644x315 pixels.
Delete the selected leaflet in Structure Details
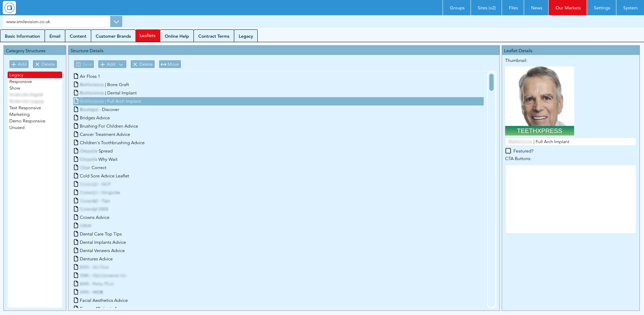(x=143, y=64)
